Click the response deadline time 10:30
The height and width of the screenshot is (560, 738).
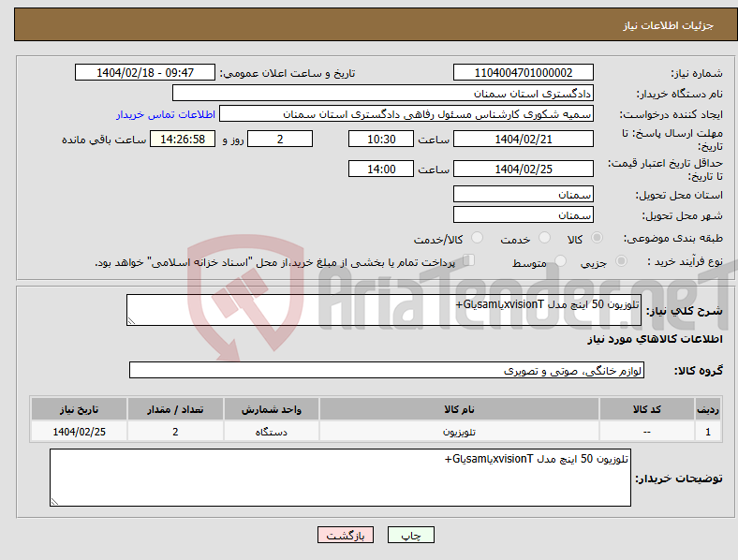[x=381, y=139]
